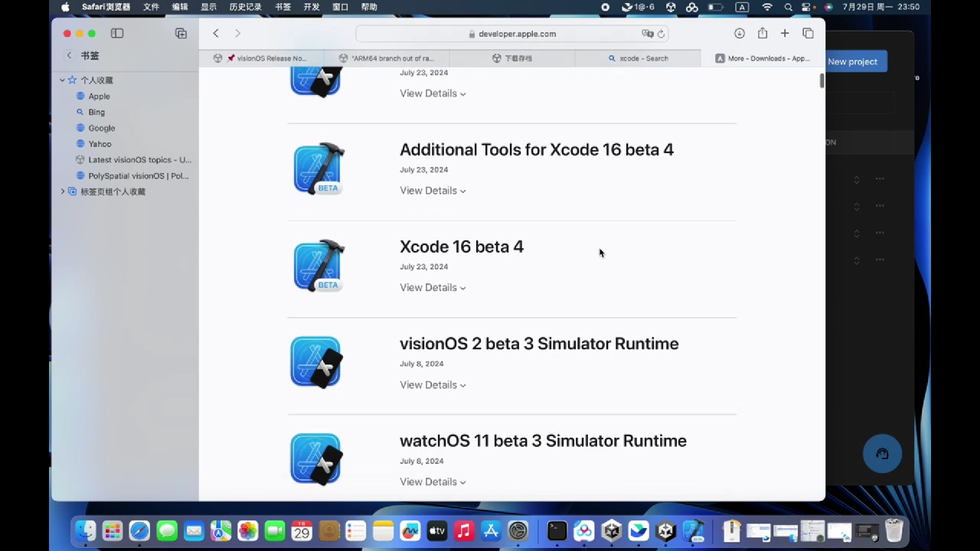
Task: Show the tab overview
Action: pos(808,34)
